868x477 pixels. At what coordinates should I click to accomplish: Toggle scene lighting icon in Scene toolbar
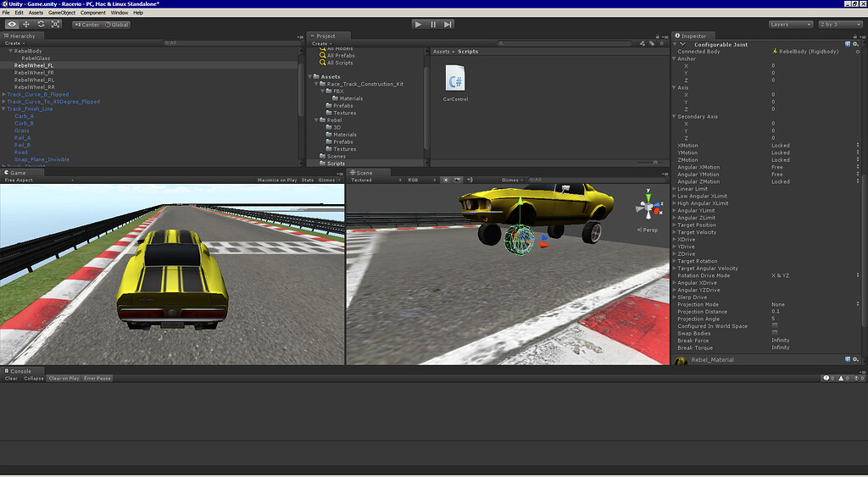click(x=446, y=180)
